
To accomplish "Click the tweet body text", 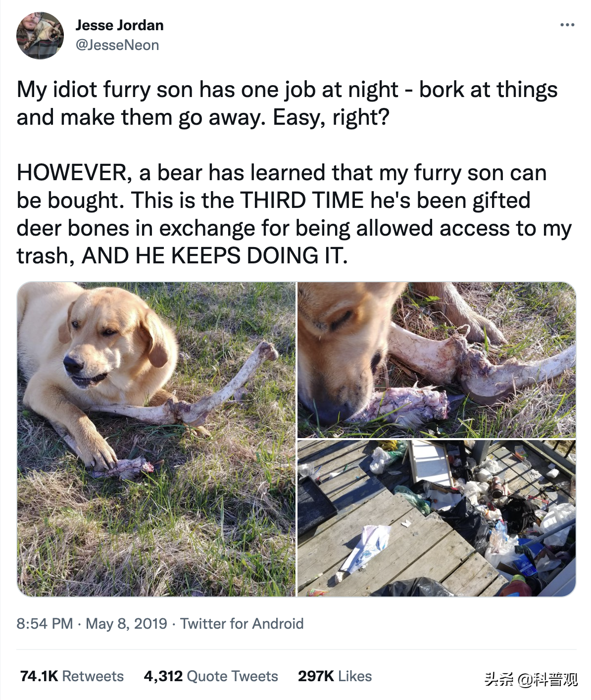I will 294,172.
